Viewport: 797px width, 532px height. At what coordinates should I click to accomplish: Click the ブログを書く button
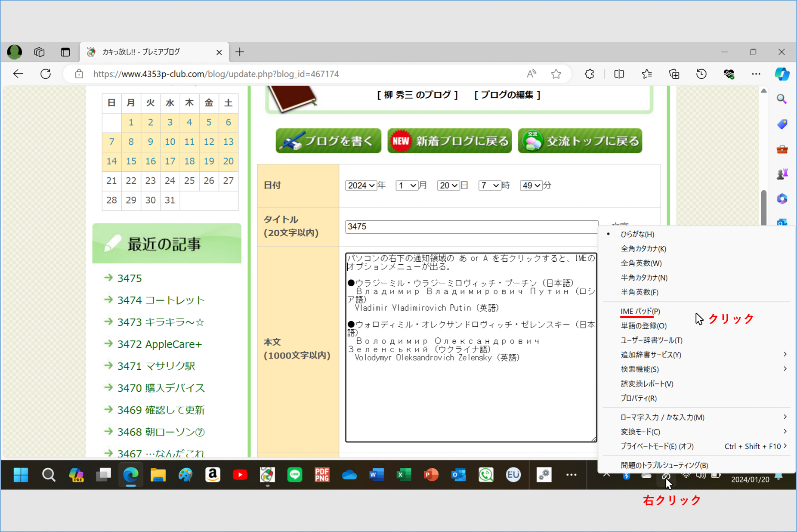pyautogui.click(x=328, y=141)
